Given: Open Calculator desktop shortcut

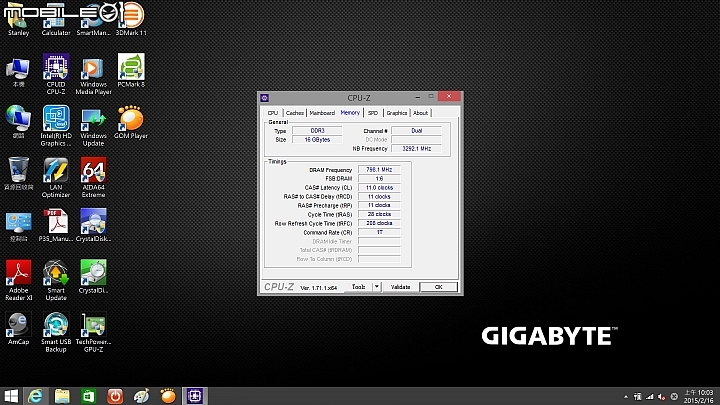Looking at the screenshot, I should coord(56,19).
